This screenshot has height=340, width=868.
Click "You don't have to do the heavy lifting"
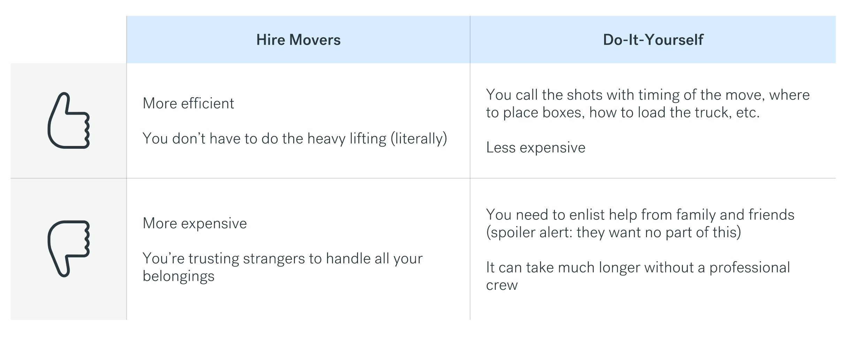click(x=265, y=139)
